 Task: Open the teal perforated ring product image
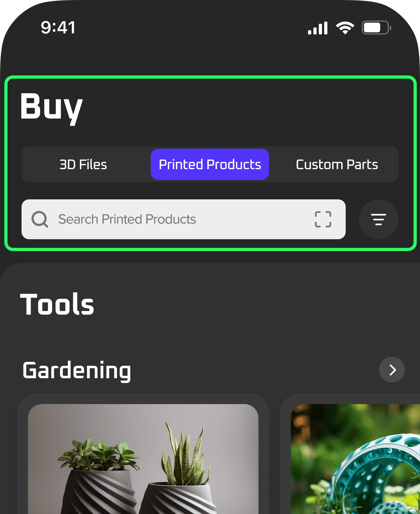pyautogui.click(x=355, y=459)
